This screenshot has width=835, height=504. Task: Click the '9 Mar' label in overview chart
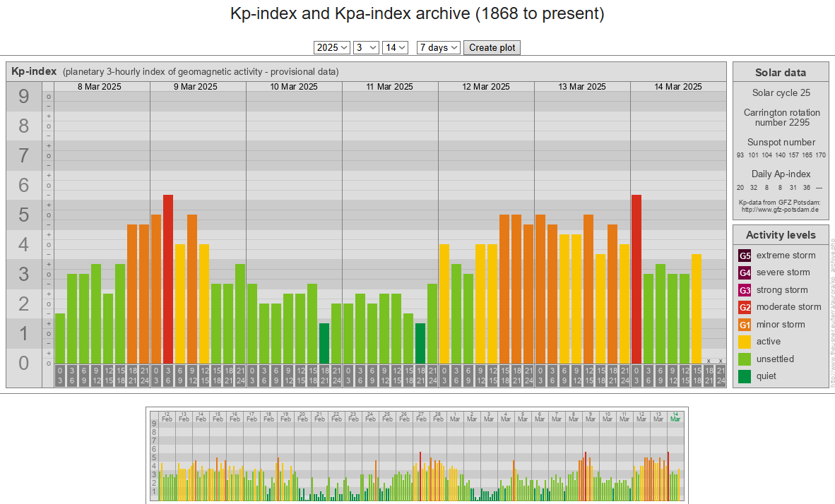(x=591, y=416)
